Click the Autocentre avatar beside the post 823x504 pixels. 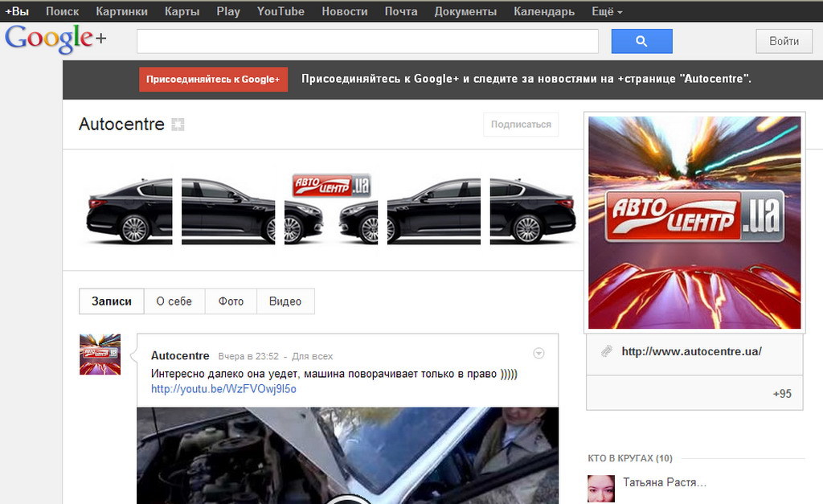(x=100, y=354)
